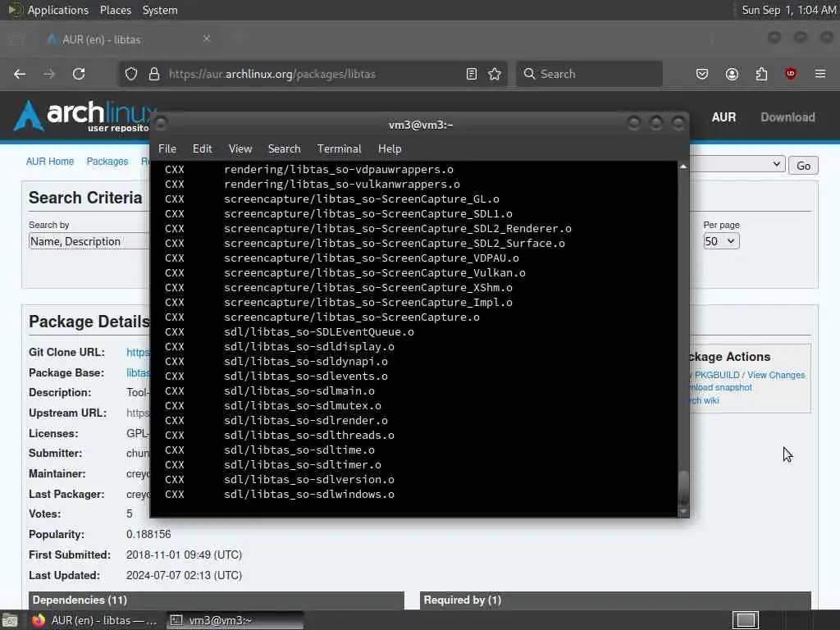The image size is (840, 630).
Task: Open the shield tracking protection icon
Action: pyautogui.click(x=131, y=74)
